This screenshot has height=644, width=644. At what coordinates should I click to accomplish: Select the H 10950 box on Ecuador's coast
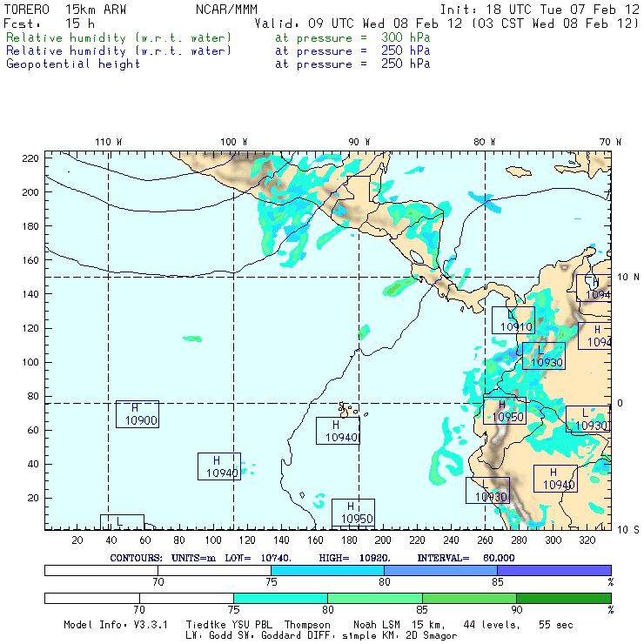(505, 411)
